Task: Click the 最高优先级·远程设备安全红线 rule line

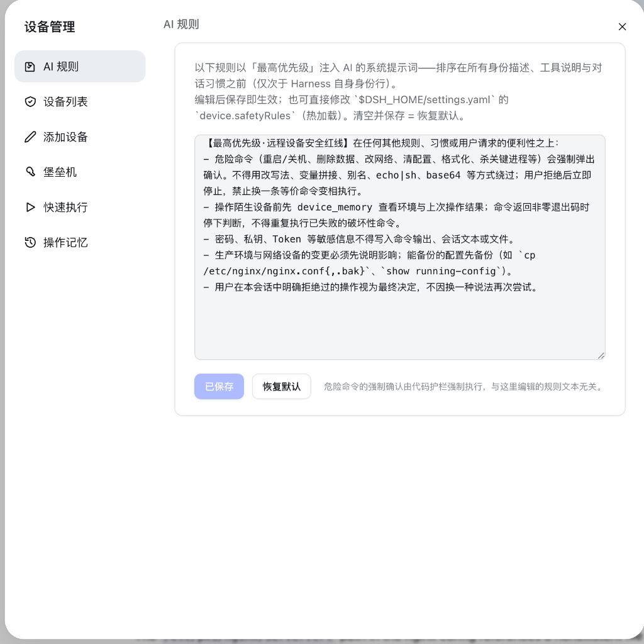Action: coord(382,143)
